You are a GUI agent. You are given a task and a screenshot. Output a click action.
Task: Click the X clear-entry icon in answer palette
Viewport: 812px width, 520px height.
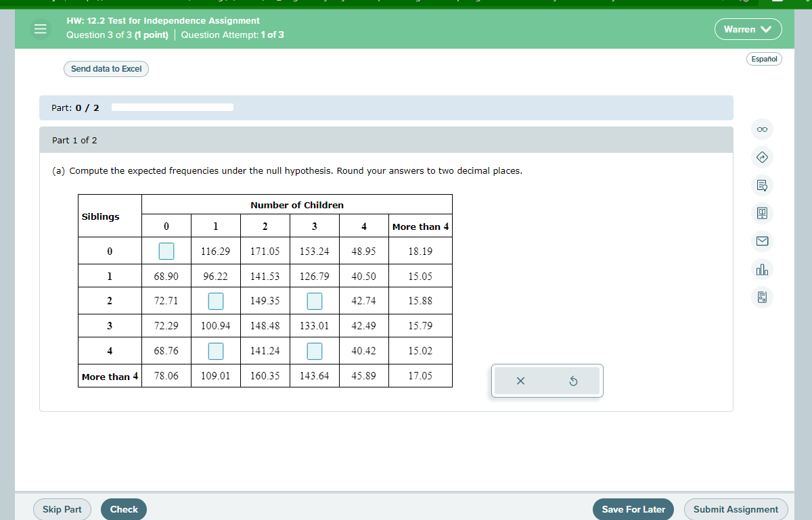pyautogui.click(x=520, y=381)
